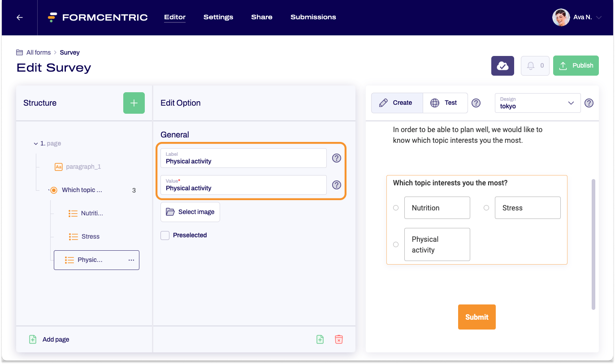Open the Design tokyo dropdown
615x364 pixels.
click(538, 103)
